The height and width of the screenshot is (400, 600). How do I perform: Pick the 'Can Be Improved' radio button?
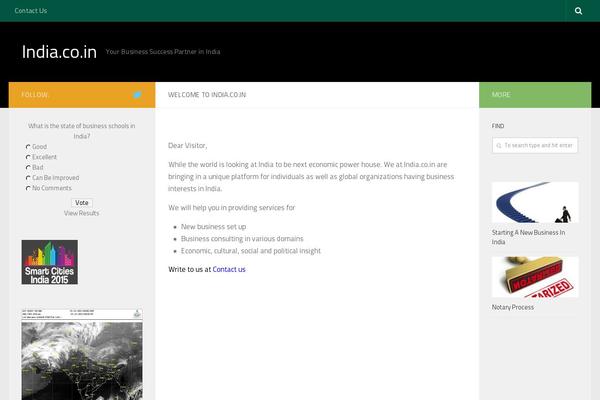(x=29, y=178)
